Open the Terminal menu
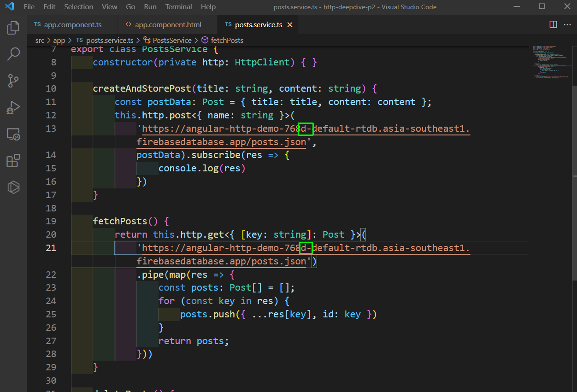 point(179,7)
